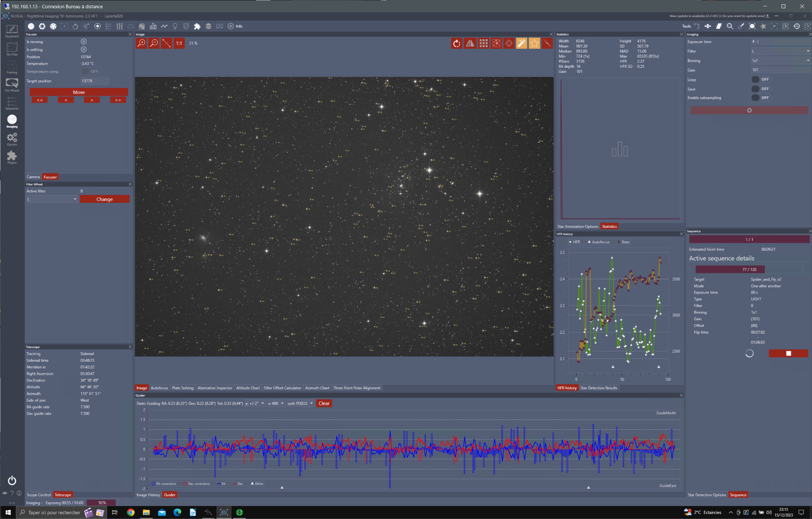Click the filter wheel Change button
This screenshot has width=812, height=519.
pos(105,199)
